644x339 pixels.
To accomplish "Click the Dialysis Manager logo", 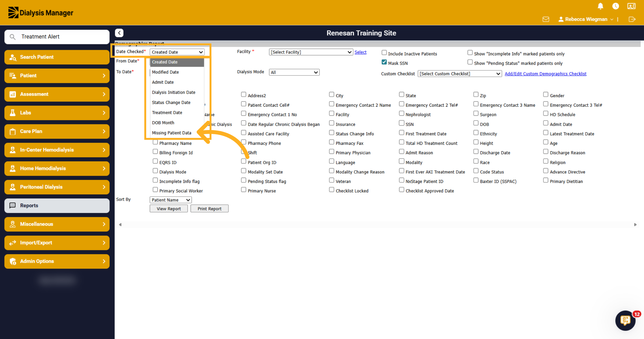I will 41,13.
